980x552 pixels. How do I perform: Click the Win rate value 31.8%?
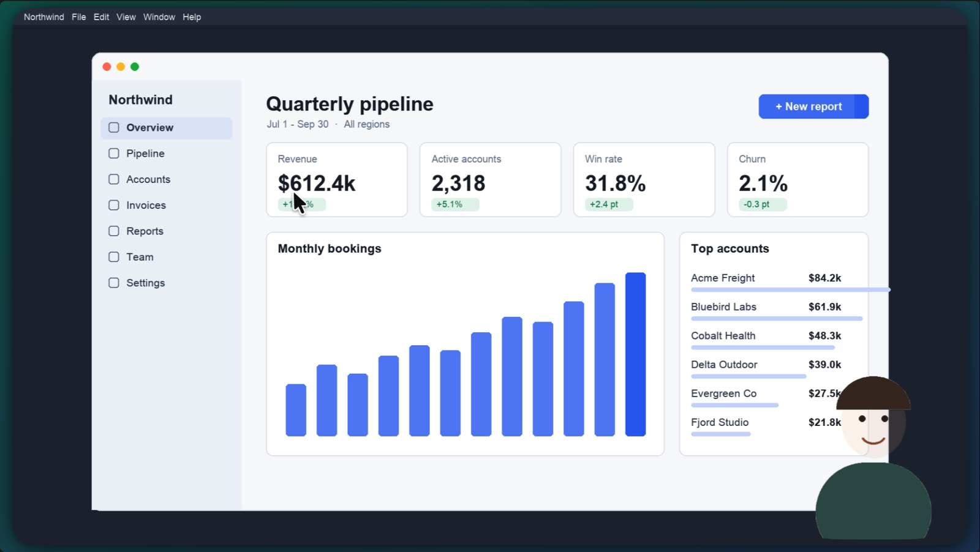616,183
